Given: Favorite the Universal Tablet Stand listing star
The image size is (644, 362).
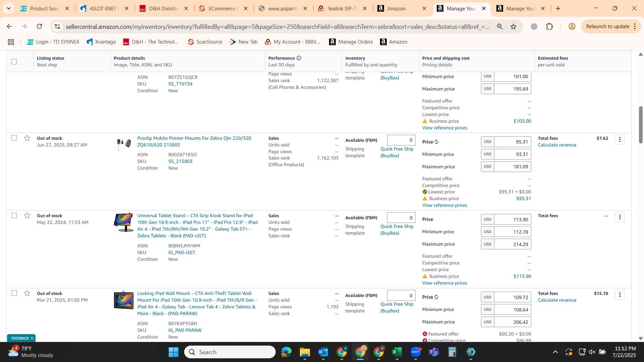Looking at the screenshot, I should click(27, 216).
